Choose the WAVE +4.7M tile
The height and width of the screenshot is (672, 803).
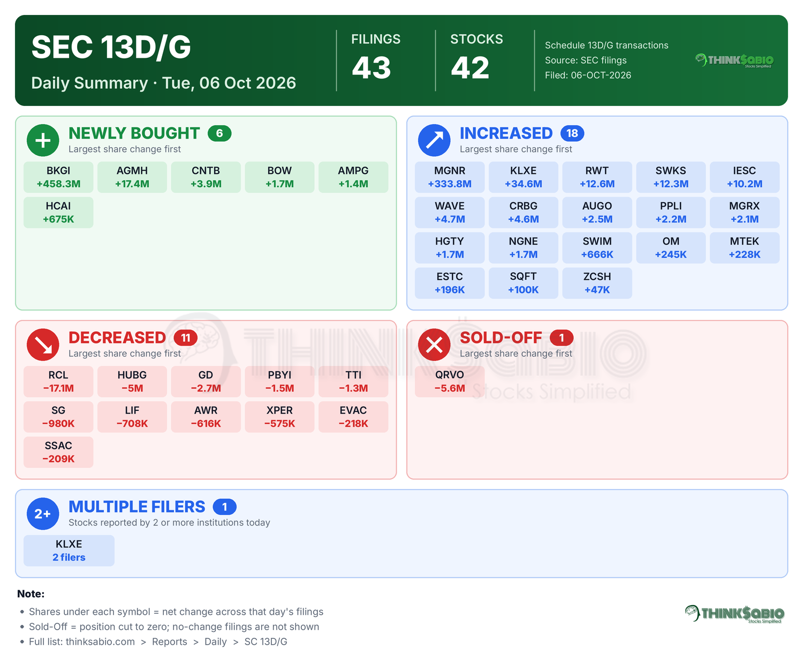(450, 212)
